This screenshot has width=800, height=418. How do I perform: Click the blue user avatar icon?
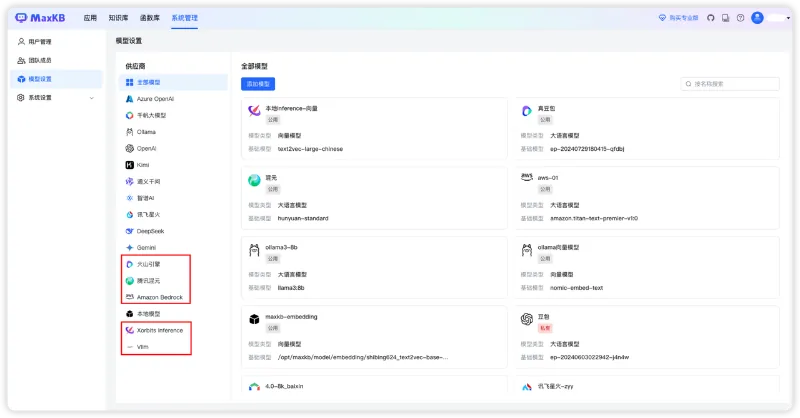(758, 18)
